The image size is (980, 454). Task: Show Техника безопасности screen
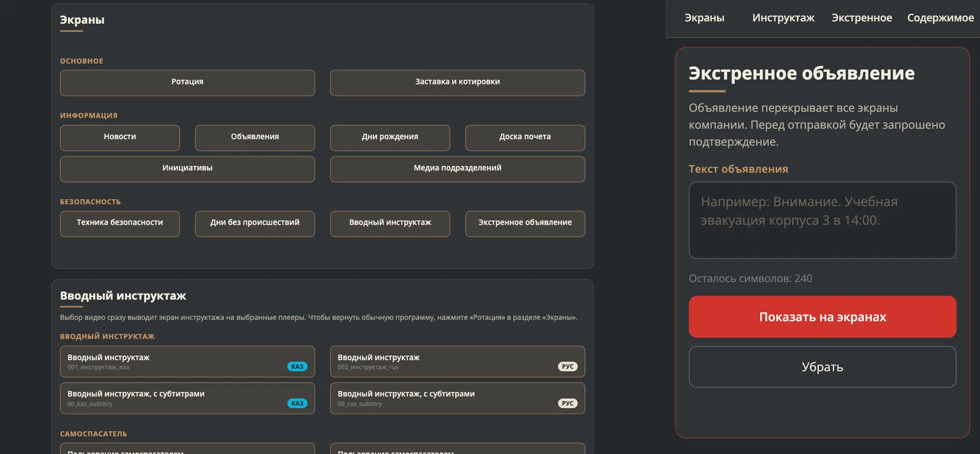pyautogui.click(x=120, y=224)
